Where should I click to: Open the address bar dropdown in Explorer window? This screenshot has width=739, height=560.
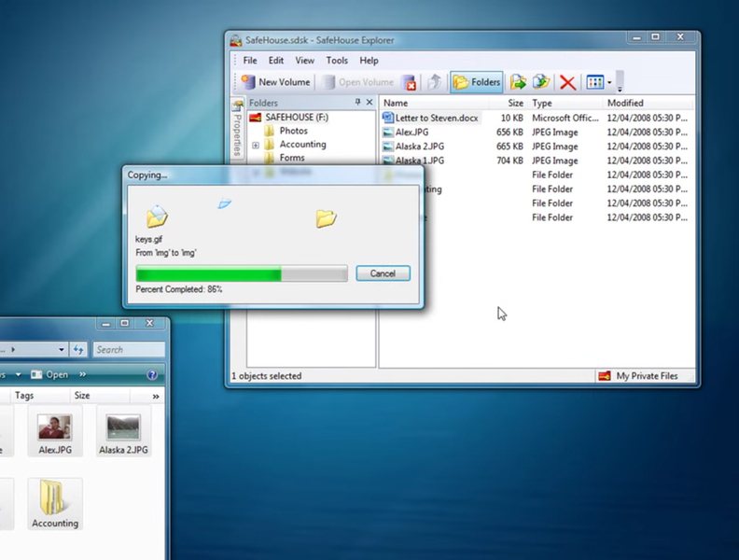point(62,349)
